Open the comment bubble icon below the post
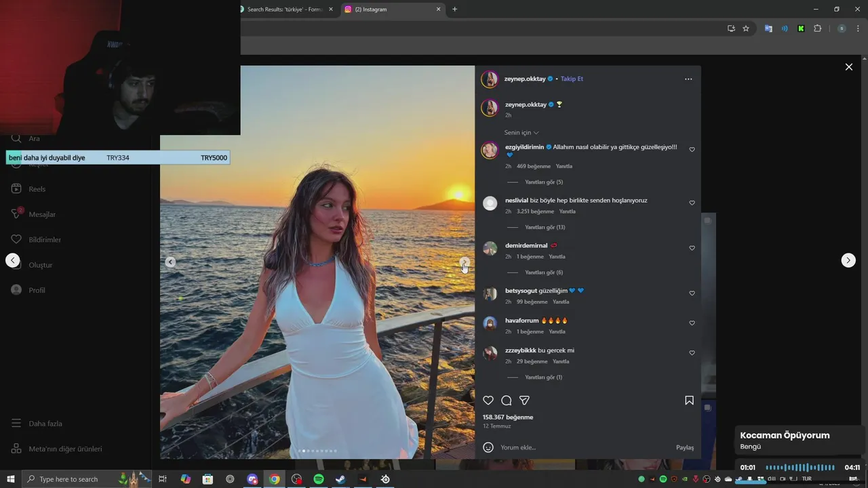 click(506, 401)
